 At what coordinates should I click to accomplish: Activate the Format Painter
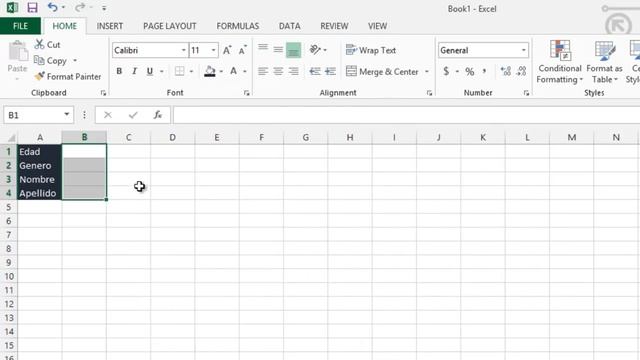point(68,76)
